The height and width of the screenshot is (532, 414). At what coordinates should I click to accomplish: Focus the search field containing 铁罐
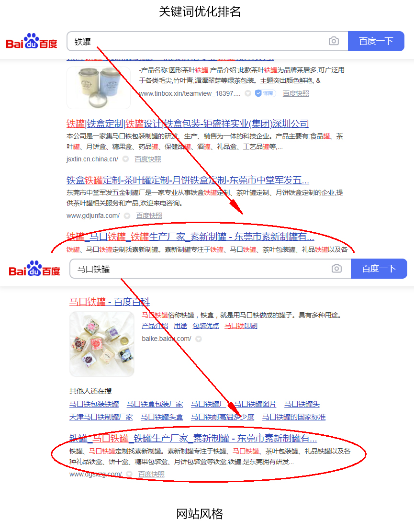(198, 41)
